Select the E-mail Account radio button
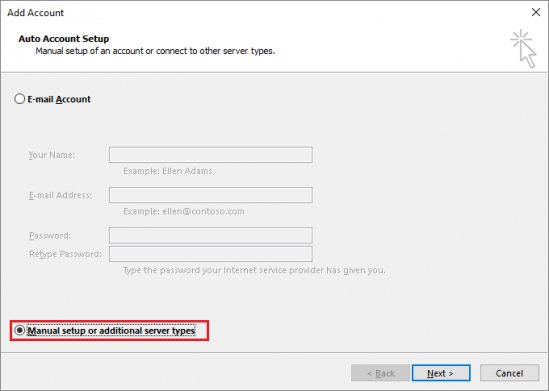Screen dimensions: 549x391 coord(20,99)
